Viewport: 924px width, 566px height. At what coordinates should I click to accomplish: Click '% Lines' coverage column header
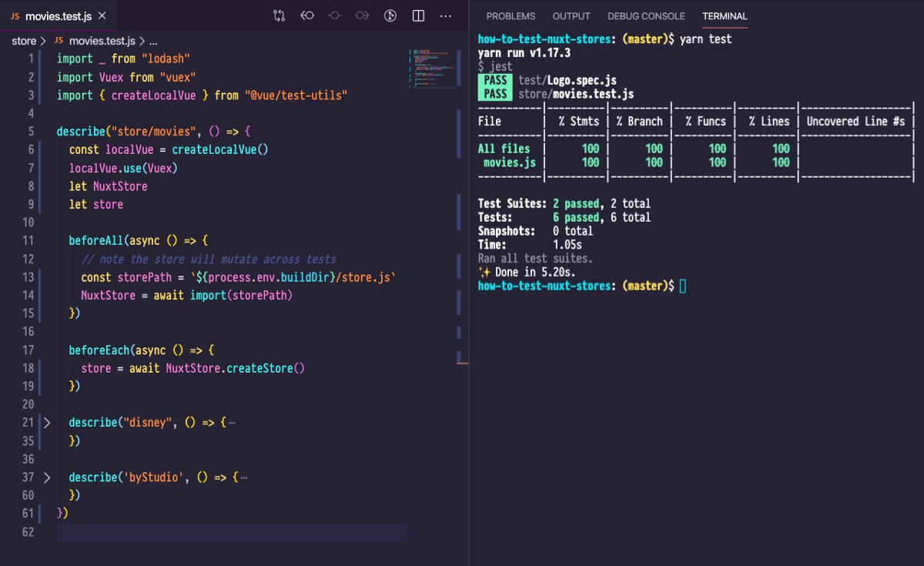pos(768,122)
